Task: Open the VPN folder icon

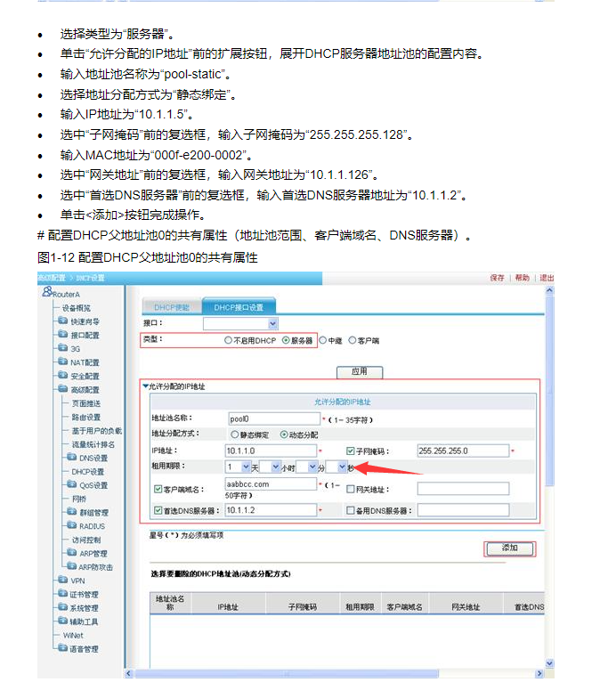Action: click(63, 580)
